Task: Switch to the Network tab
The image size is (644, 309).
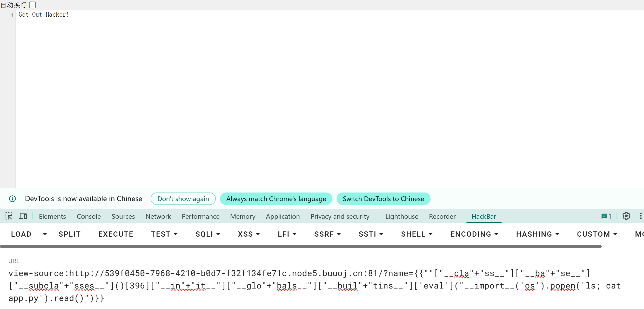Action: coord(158,216)
